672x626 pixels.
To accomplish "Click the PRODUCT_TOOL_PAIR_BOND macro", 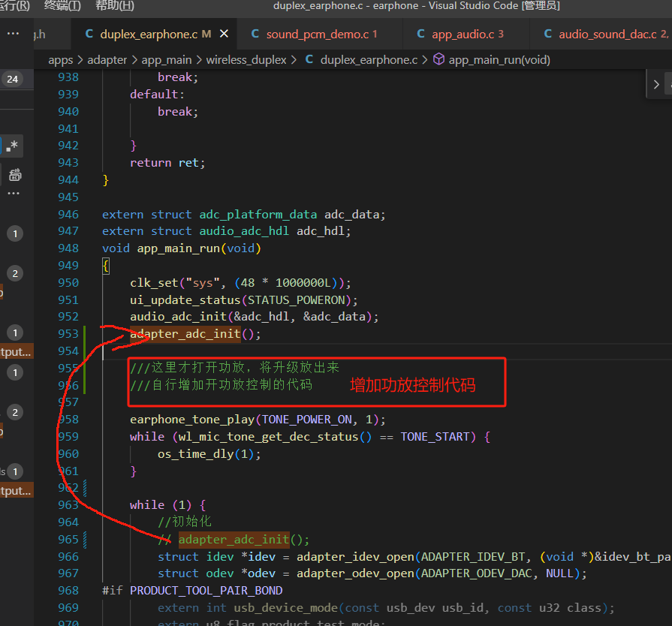I will (x=206, y=591).
